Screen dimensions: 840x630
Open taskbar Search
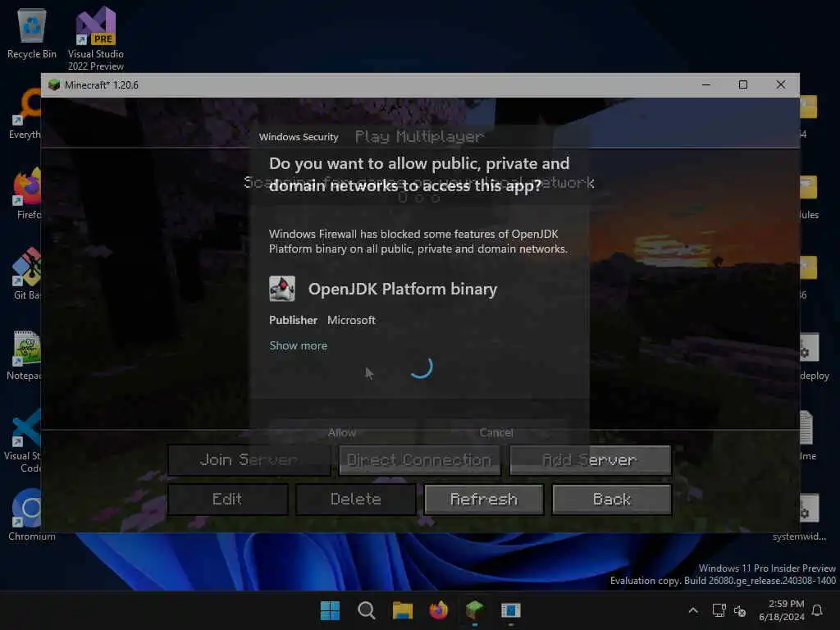pos(367,610)
